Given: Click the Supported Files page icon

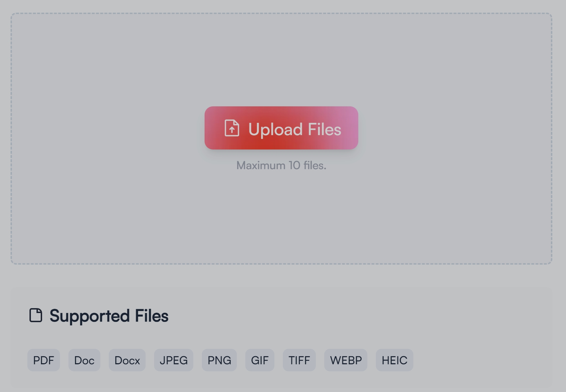Looking at the screenshot, I should pyautogui.click(x=35, y=315).
